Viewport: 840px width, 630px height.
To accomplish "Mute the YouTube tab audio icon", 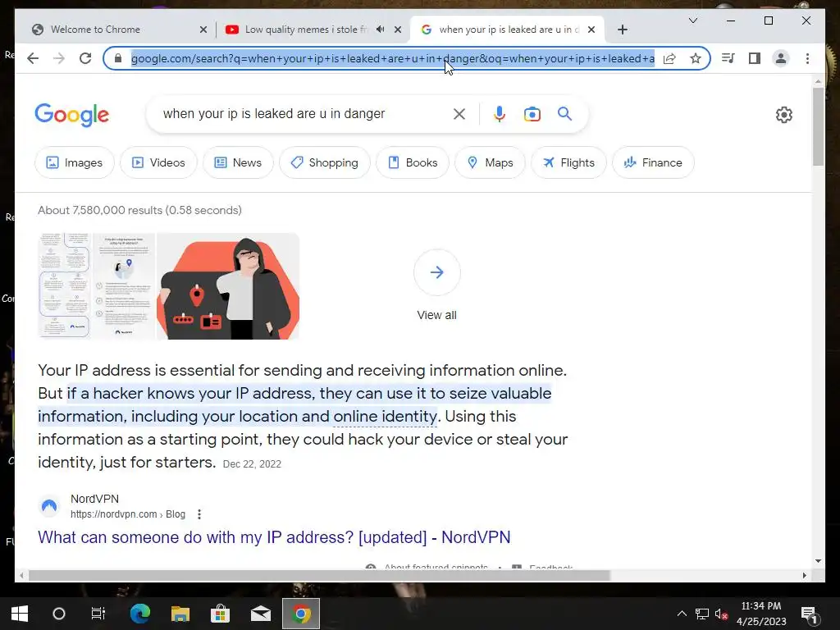I will (x=381, y=30).
